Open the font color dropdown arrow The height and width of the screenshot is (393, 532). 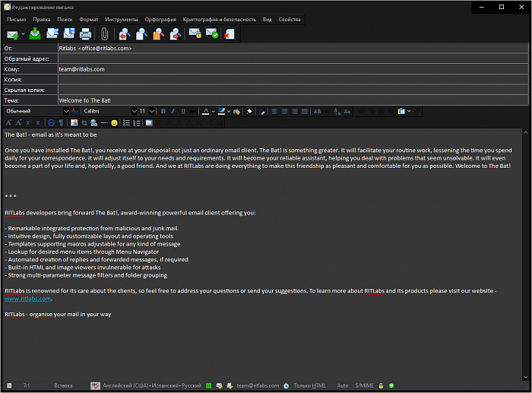click(213, 111)
